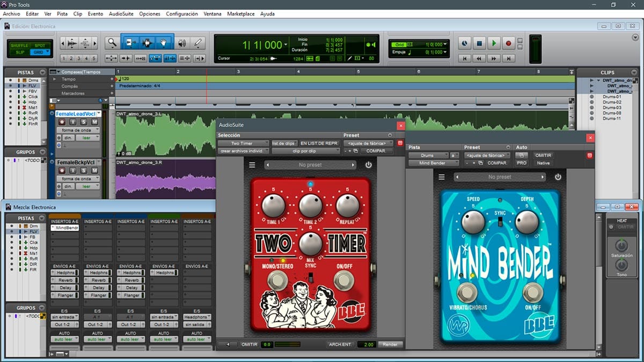Flip the Mind Bender Sync switch

pos(500,221)
